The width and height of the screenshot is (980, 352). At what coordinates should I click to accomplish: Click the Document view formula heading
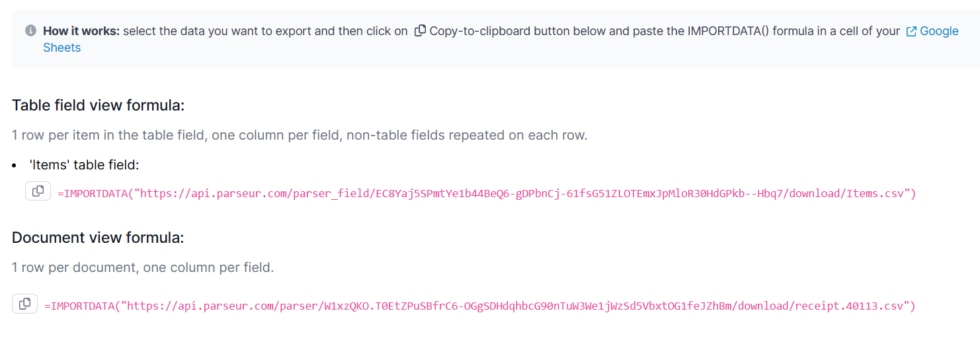pos(98,238)
